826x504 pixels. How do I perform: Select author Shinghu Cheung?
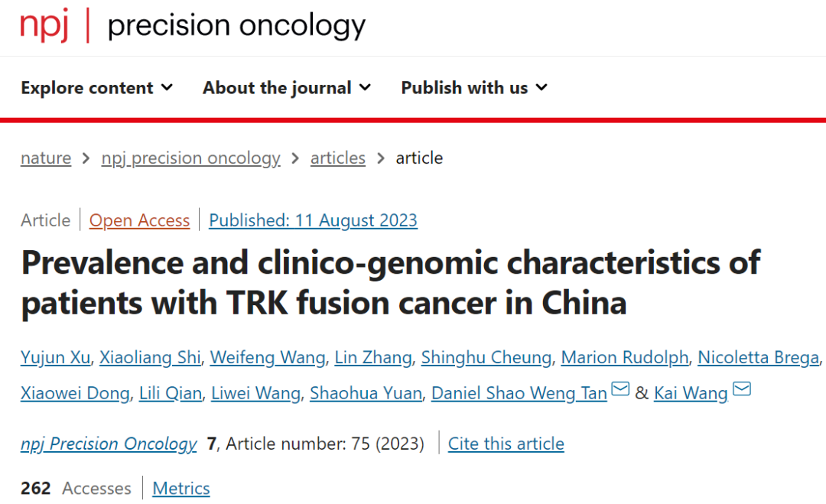(486, 357)
